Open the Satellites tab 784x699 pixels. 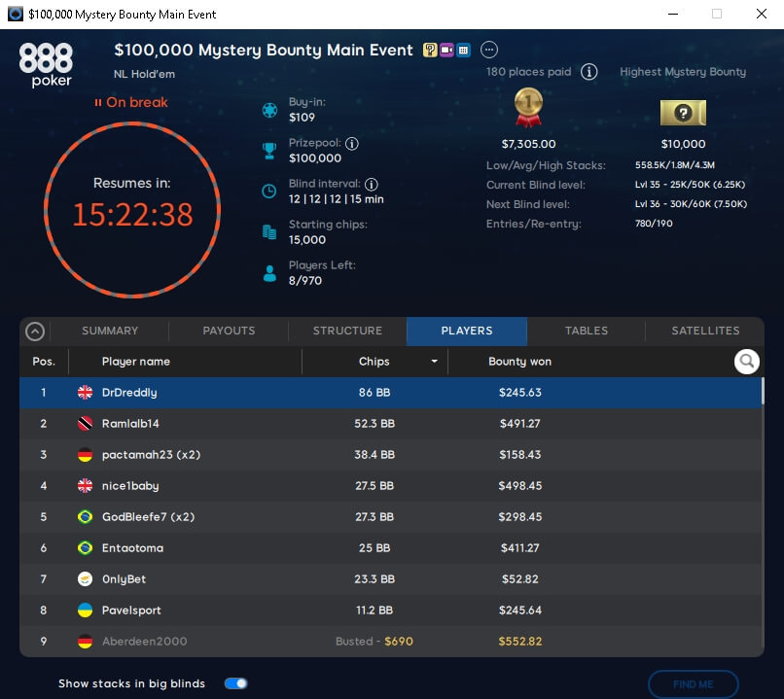pyautogui.click(x=704, y=331)
